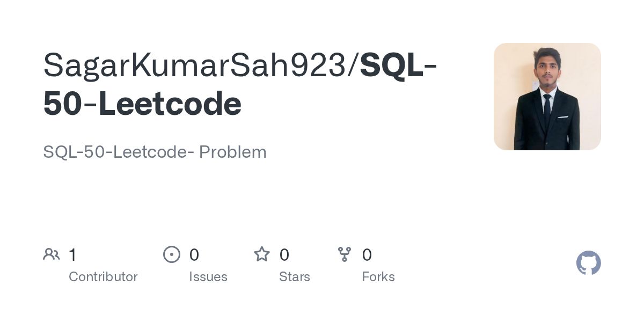Screen dimensions: 644x322
Task: Open the GitHub Octocat logo
Action: click(x=589, y=263)
